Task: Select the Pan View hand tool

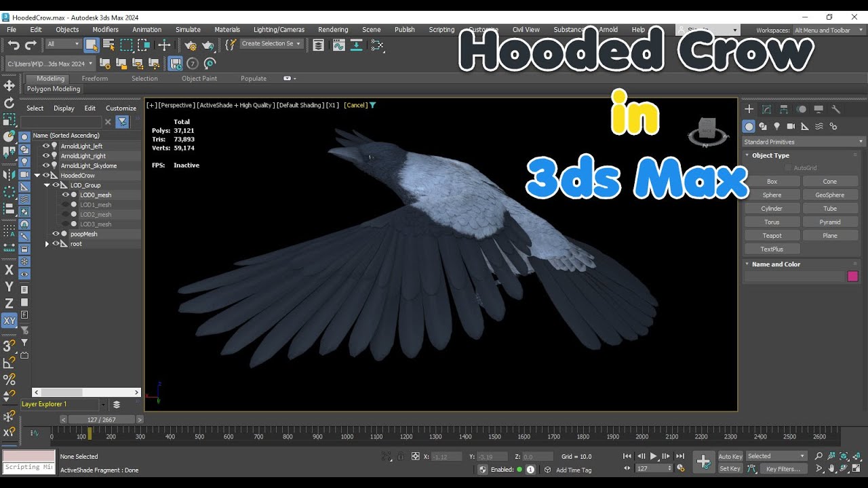Action: coord(831,468)
